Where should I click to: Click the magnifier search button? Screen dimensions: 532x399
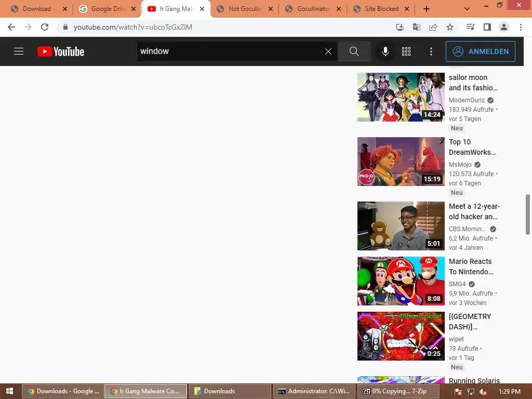pos(354,51)
